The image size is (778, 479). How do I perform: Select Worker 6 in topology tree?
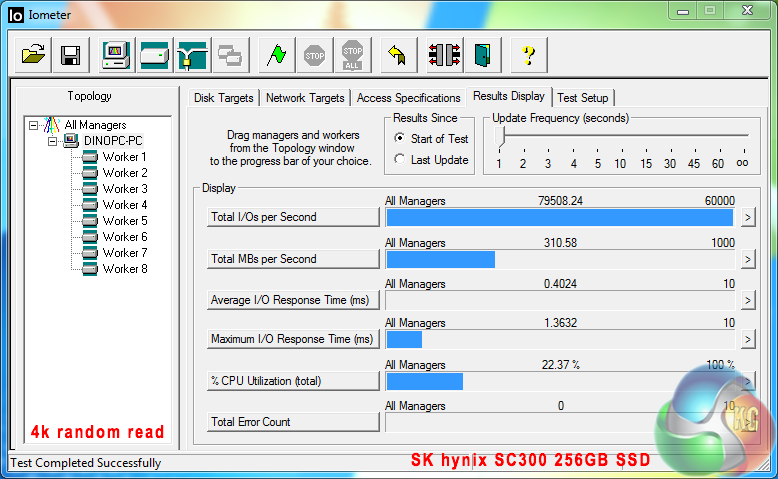(x=125, y=237)
